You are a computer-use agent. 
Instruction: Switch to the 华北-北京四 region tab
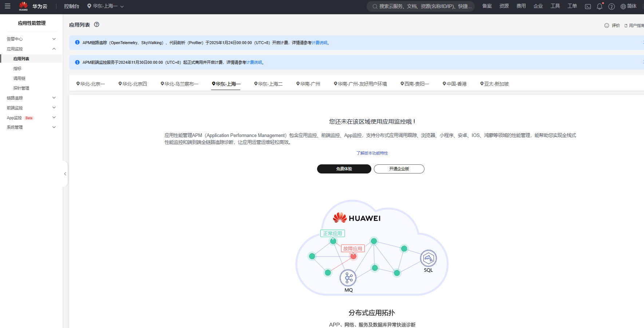coord(133,84)
